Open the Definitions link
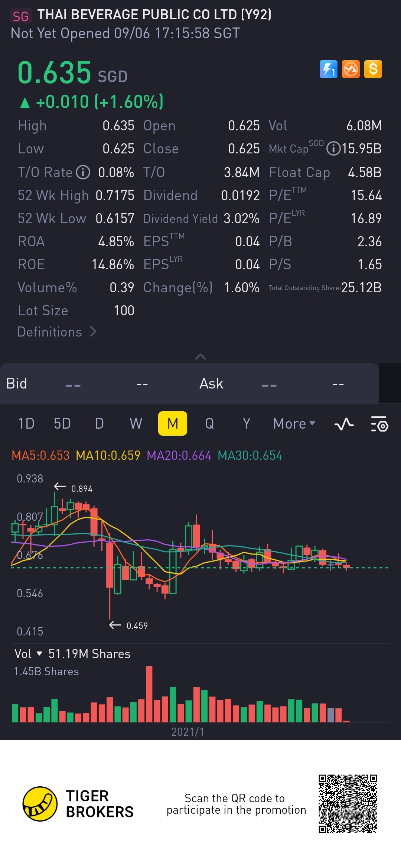Screen dimensions: 401x868 [57, 332]
